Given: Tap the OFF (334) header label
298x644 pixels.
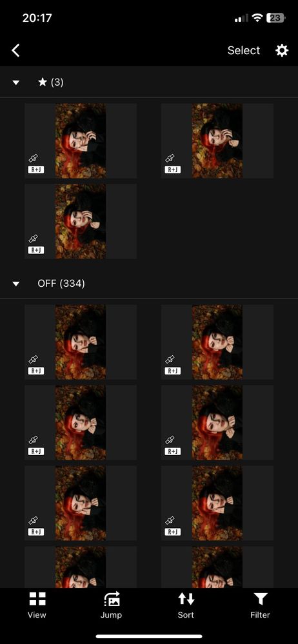Looking at the screenshot, I should click(x=61, y=284).
